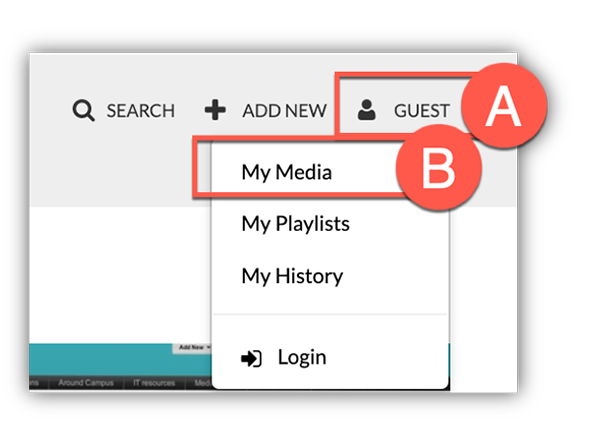Click the red A callout badge
This screenshot has width=600, height=421.
click(x=503, y=108)
